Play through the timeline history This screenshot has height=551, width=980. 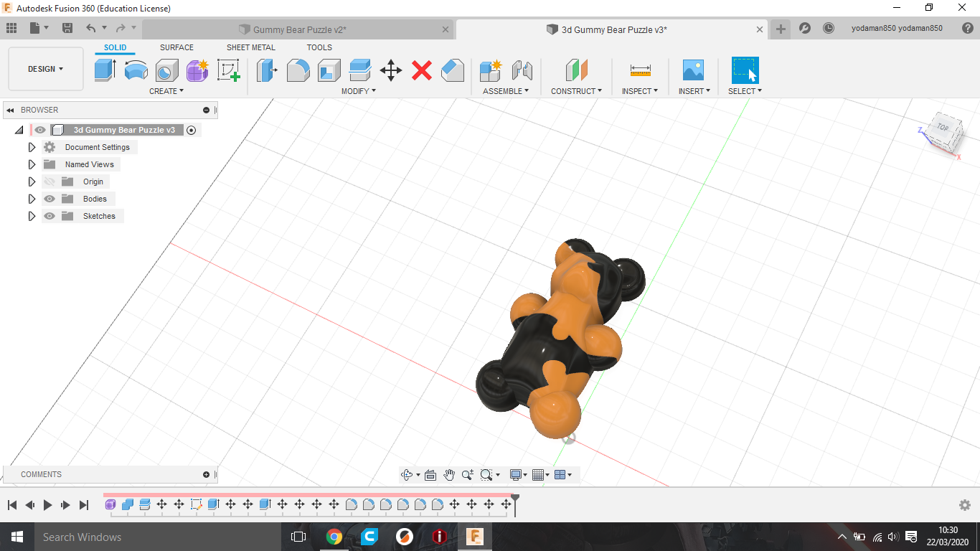click(x=47, y=504)
